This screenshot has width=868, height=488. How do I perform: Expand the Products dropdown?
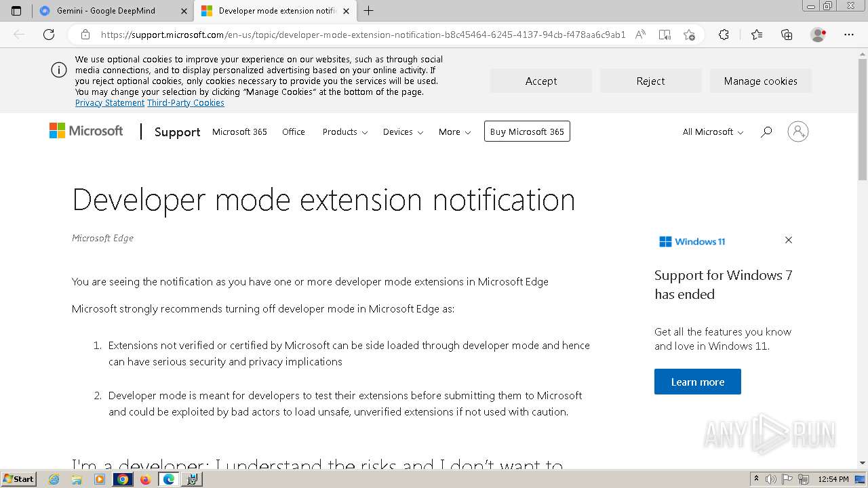pyautogui.click(x=344, y=131)
